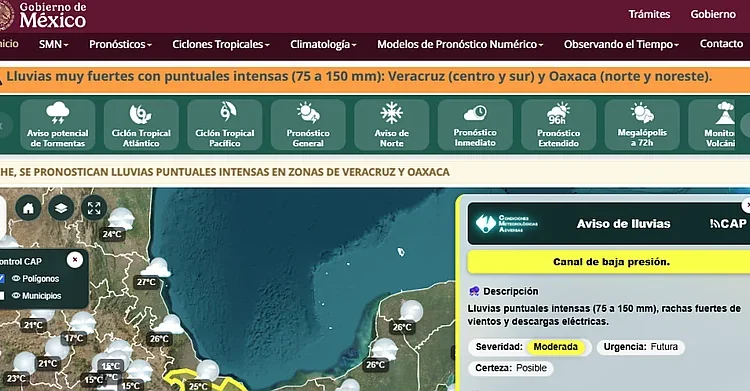Open Pronóstico General tile
This screenshot has height=391, width=750.
(x=308, y=125)
